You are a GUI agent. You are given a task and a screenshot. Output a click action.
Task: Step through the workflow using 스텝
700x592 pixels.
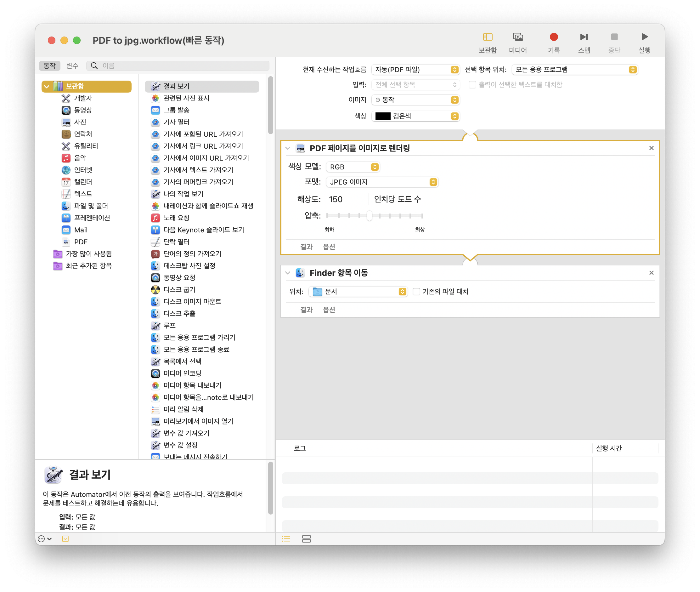pyautogui.click(x=584, y=42)
